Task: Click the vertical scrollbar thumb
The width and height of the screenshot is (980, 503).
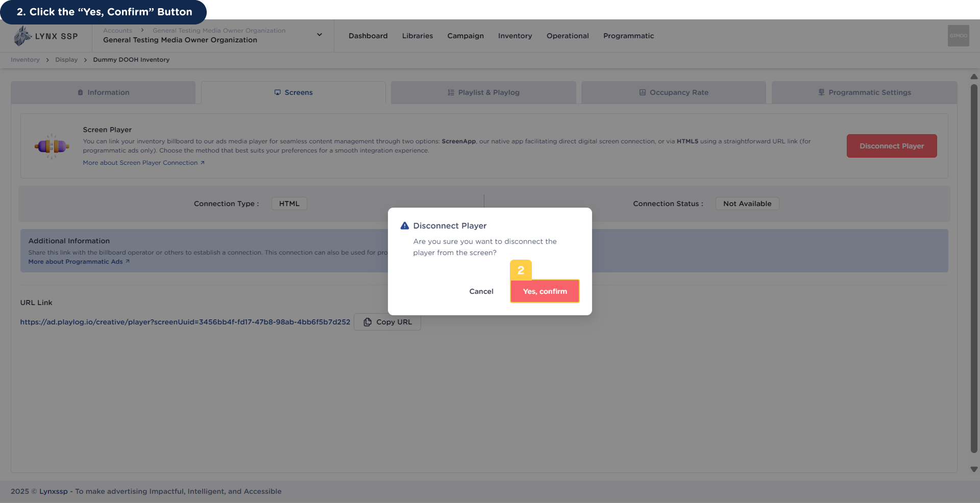Action: (x=974, y=268)
